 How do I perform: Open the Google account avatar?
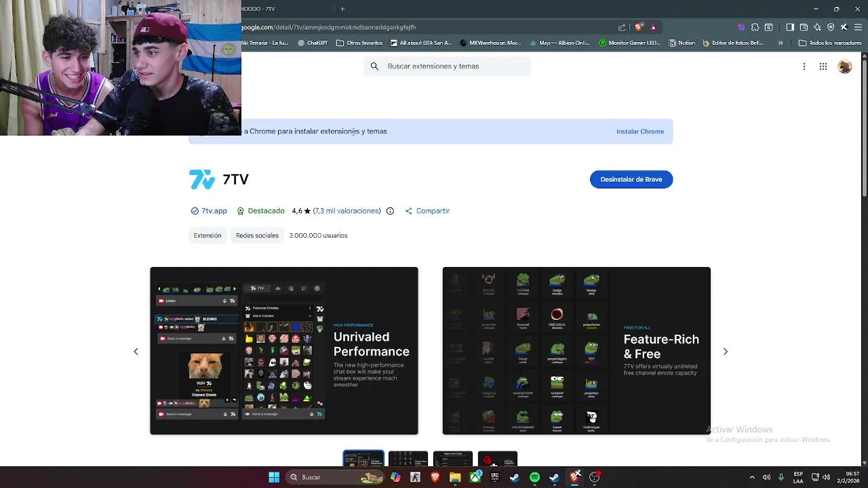(845, 66)
